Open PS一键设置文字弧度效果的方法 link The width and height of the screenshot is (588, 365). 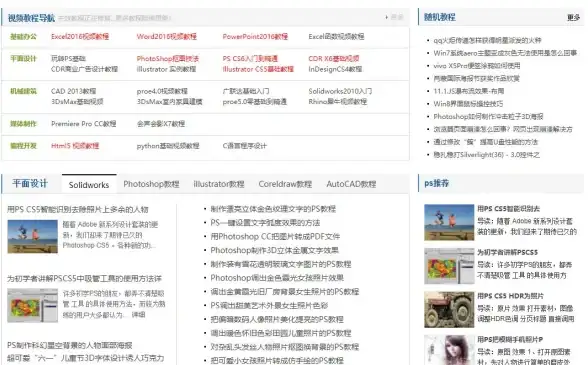[x=265, y=223]
